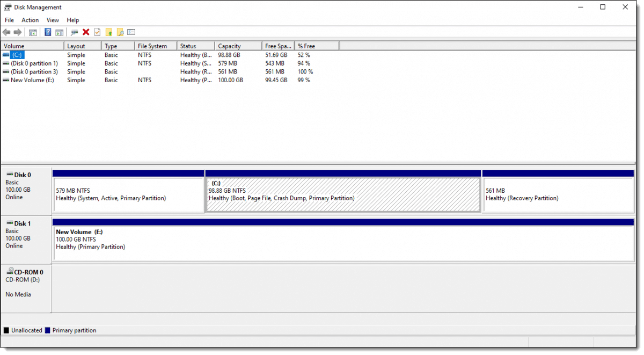The height and width of the screenshot is (355, 644).
Task: Open the File menu
Action: [x=9, y=20]
